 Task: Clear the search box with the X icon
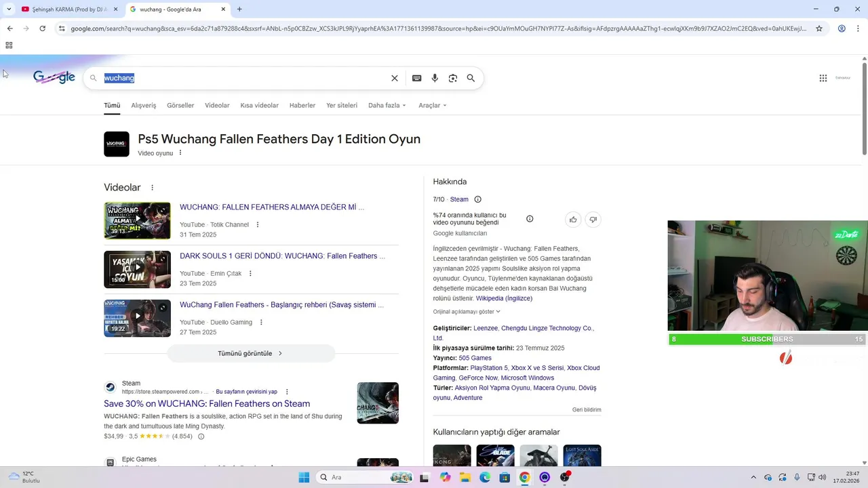(395, 78)
